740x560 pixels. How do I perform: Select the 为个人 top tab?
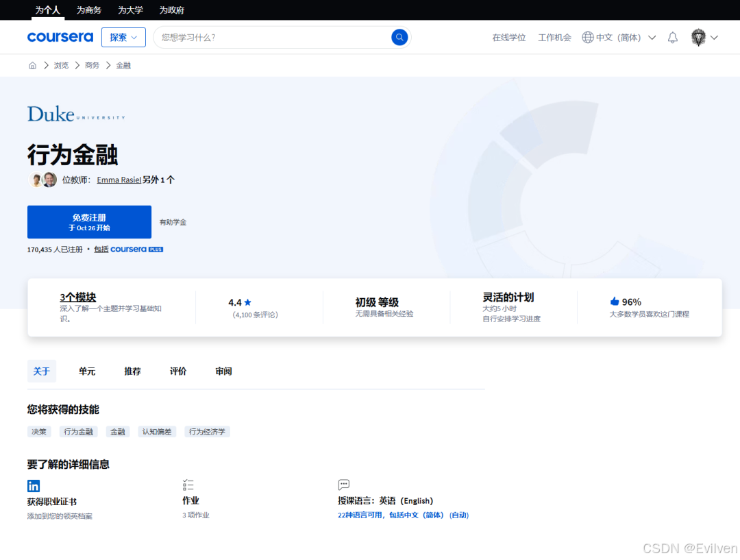[48, 10]
